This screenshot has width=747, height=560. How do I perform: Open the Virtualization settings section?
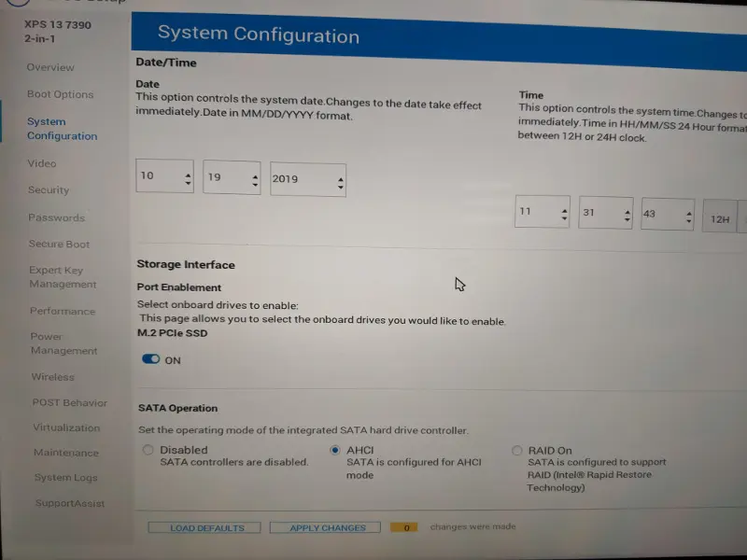click(66, 427)
